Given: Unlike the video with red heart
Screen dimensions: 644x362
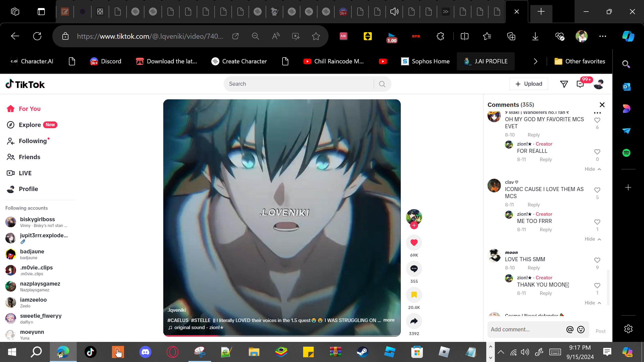Looking at the screenshot, I should 414,242.
